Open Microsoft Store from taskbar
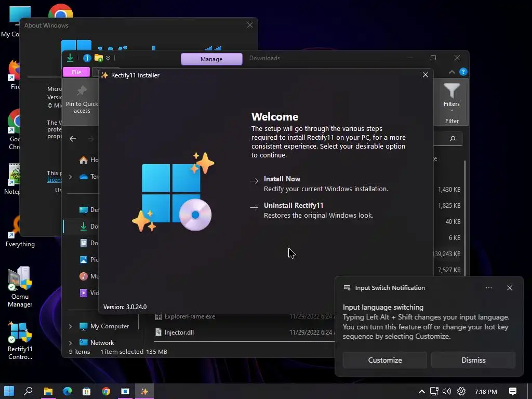 pyautogui.click(x=87, y=391)
